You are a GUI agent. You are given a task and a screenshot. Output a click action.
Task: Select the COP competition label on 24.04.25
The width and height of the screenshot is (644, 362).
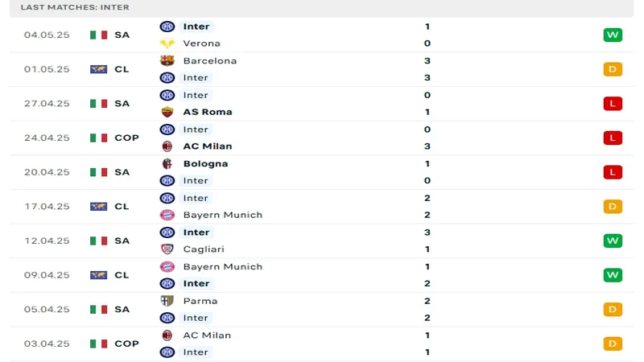tap(126, 138)
